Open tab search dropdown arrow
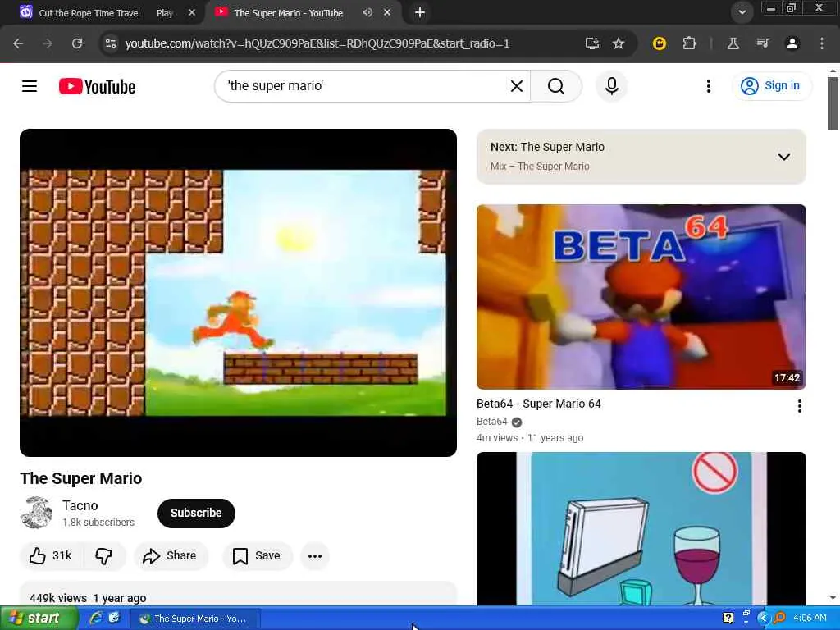This screenshot has height=630, width=840. click(x=742, y=12)
